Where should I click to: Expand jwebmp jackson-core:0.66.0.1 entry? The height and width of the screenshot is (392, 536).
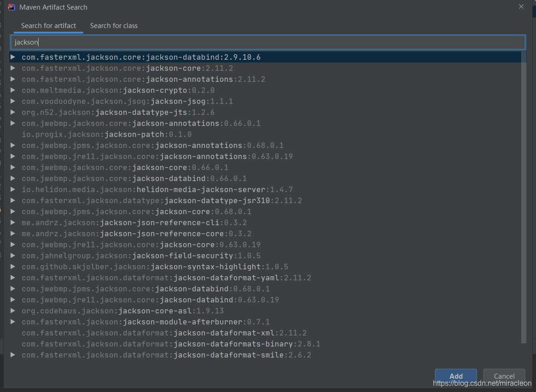[x=12, y=167]
